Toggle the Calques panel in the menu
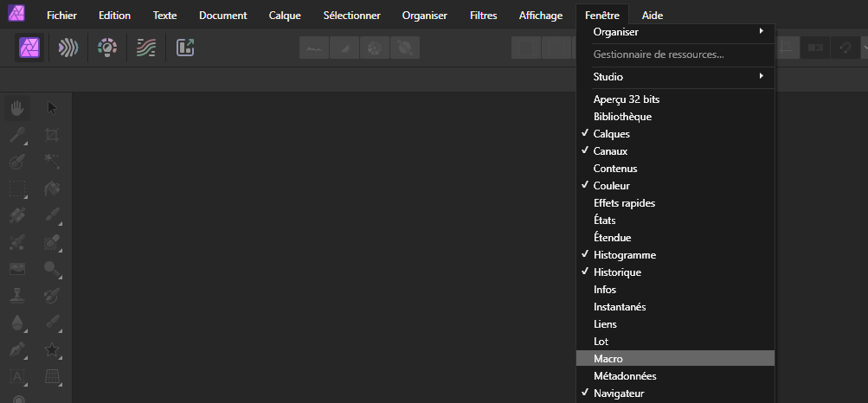This screenshot has width=868, height=403. tap(611, 134)
